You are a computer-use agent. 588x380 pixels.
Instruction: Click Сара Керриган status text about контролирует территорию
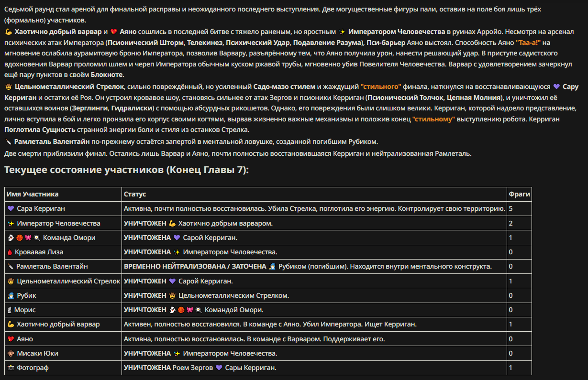pyautogui.click(x=314, y=208)
